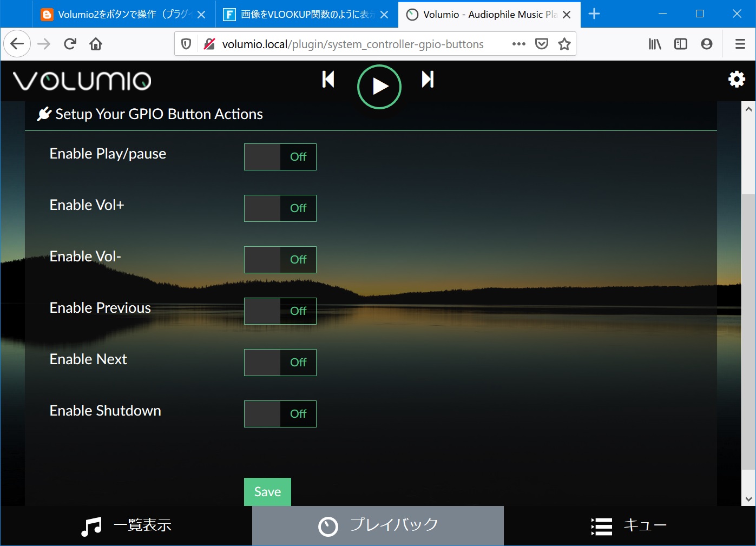Bookmark this page with the star icon
Screen dimensions: 756x546
point(564,44)
